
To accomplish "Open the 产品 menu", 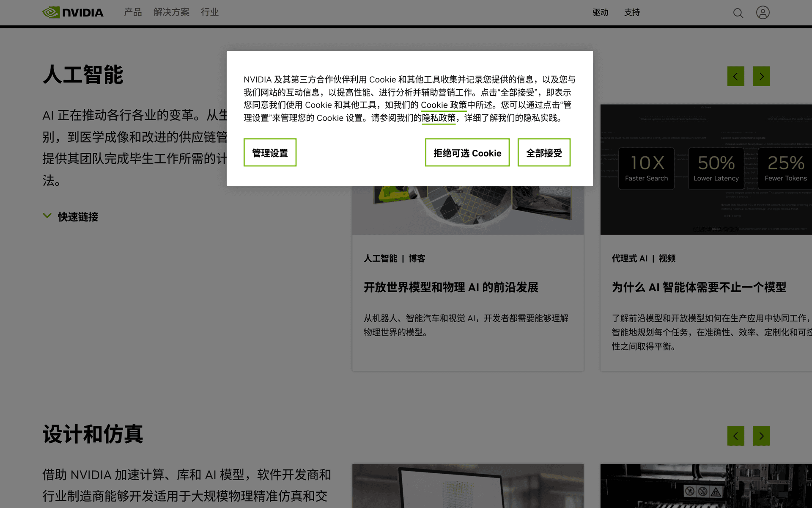I will pyautogui.click(x=133, y=12).
